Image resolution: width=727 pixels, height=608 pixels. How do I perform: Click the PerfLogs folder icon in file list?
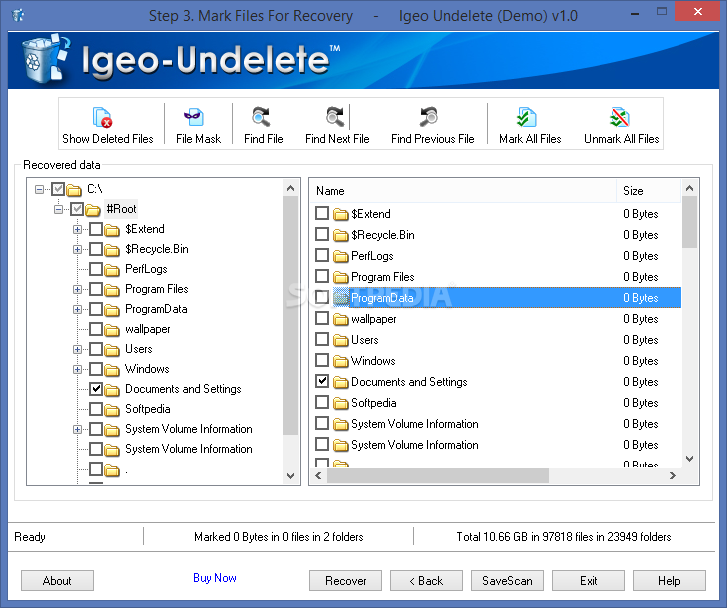[341, 256]
